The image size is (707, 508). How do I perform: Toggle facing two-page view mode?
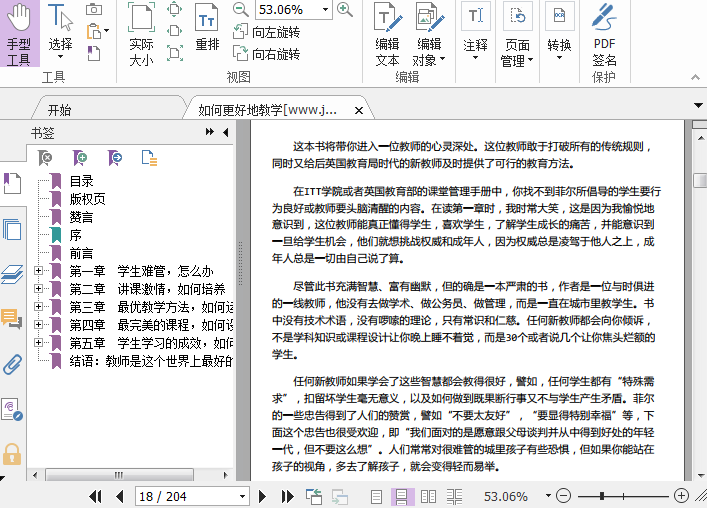click(428, 496)
